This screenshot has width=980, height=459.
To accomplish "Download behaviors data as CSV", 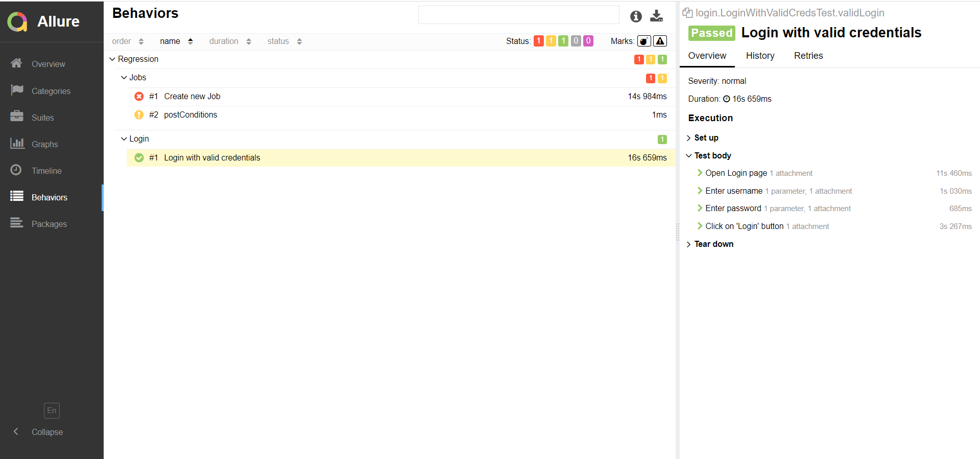I will point(656,16).
